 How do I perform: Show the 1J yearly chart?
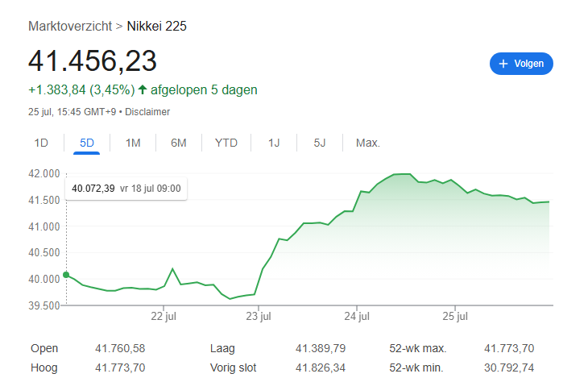(x=274, y=143)
